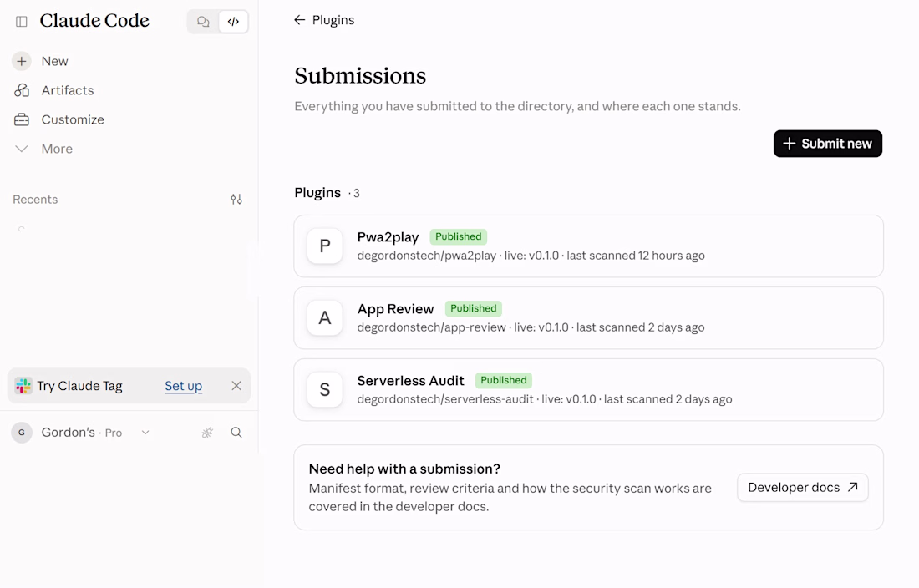The height and width of the screenshot is (588, 919).
Task: Select the Pwa2play plugin title
Action: coord(388,237)
